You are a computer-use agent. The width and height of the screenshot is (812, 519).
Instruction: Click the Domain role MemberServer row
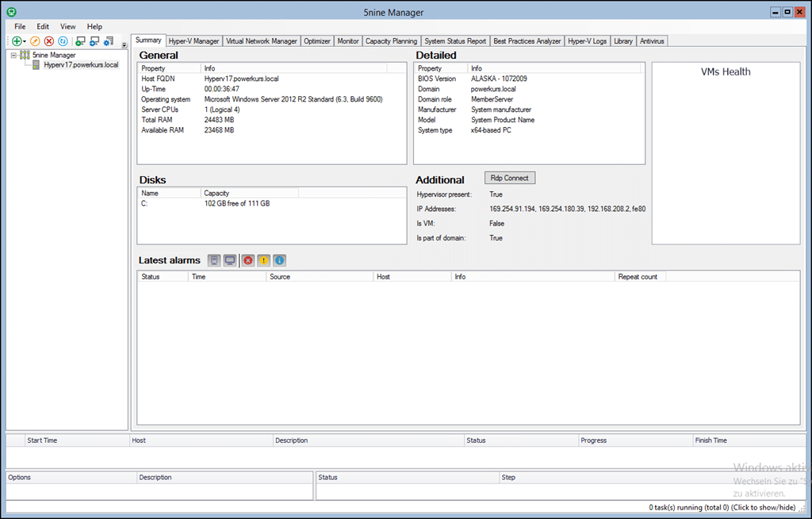pyautogui.click(x=529, y=99)
